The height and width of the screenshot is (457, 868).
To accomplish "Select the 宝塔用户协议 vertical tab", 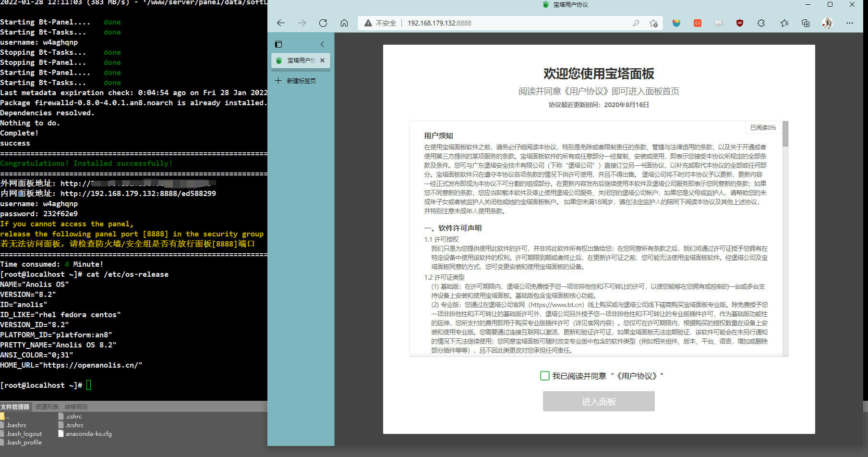I will 301,61.
